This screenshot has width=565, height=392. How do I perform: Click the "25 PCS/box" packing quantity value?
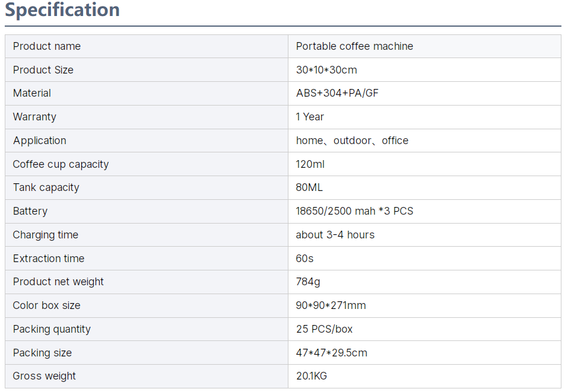click(x=324, y=329)
